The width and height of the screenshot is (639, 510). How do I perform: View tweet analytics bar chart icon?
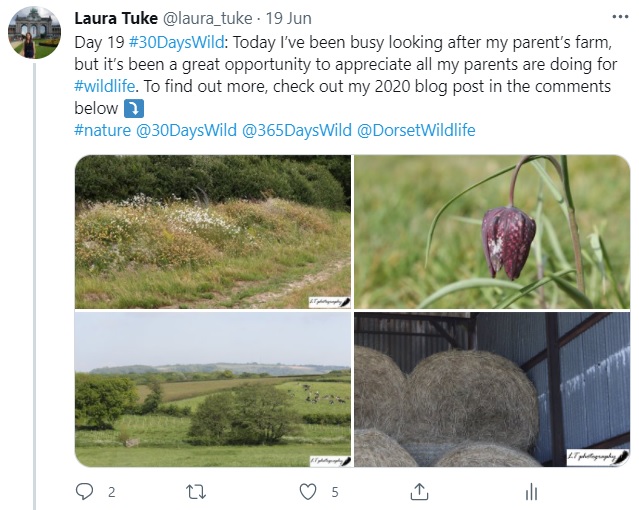coord(532,491)
